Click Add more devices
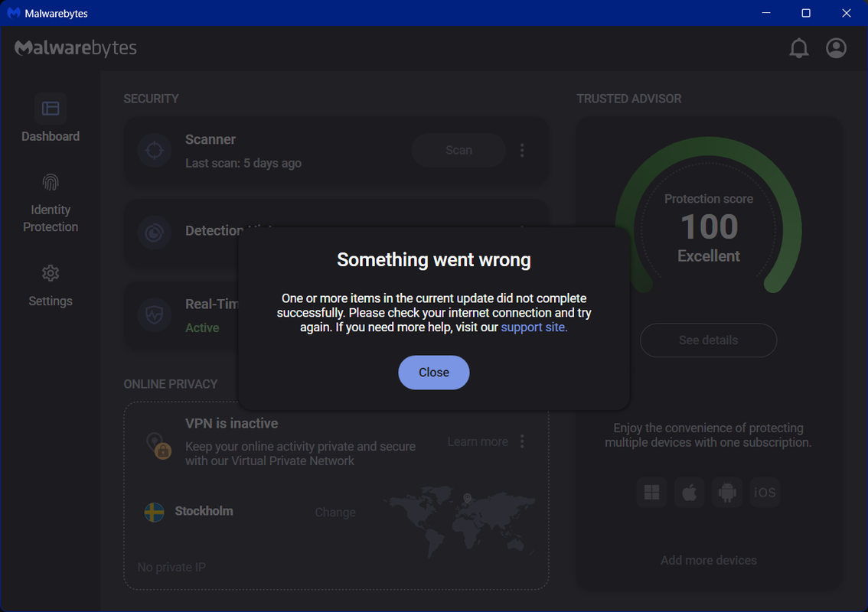The width and height of the screenshot is (868, 612). pos(708,560)
